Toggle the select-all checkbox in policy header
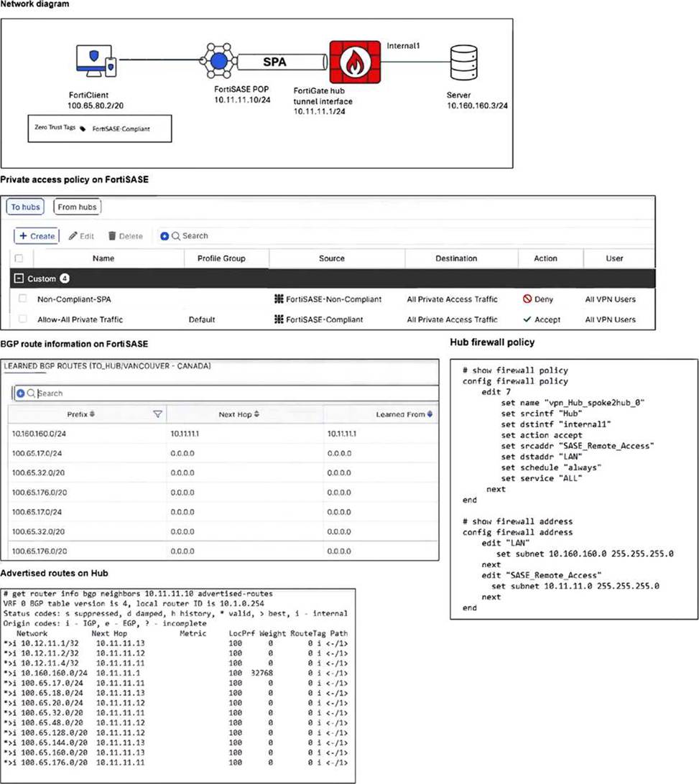The image size is (699, 784). 19,258
